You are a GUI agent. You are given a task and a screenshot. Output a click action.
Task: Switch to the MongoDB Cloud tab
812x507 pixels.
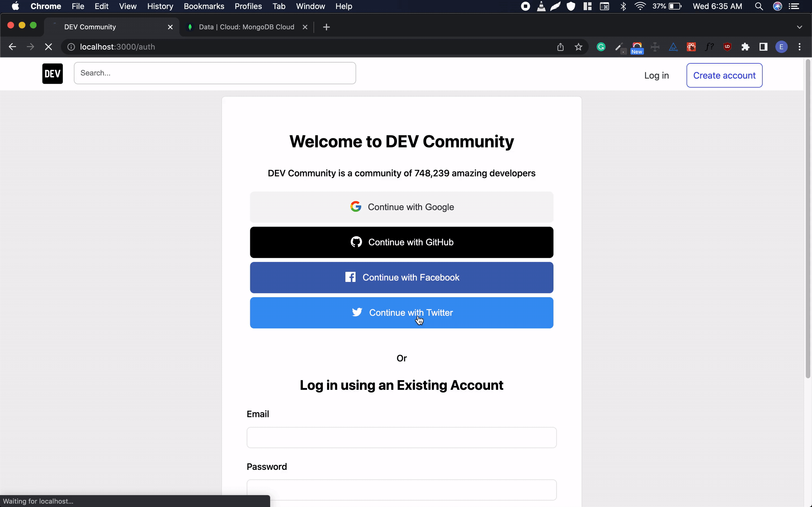click(246, 27)
